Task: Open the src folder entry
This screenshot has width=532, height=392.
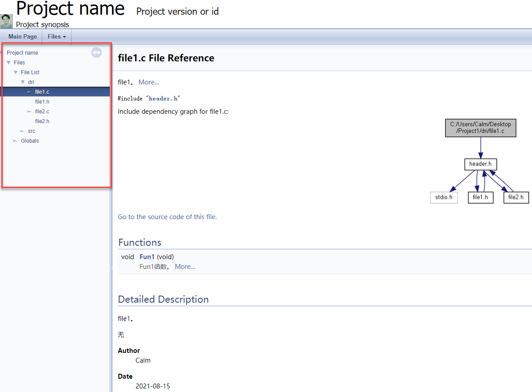Action: pos(32,131)
